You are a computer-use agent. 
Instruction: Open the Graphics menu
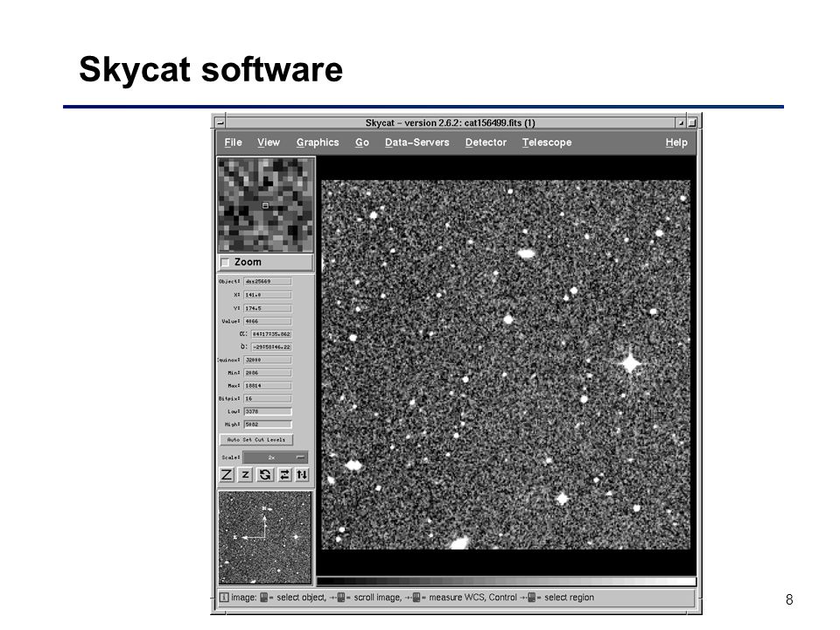pos(318,143)
